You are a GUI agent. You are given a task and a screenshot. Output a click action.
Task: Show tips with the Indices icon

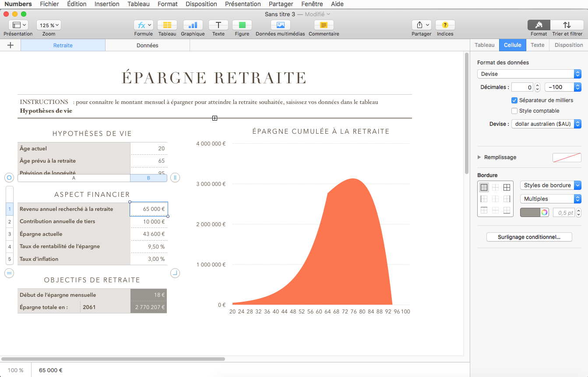[x=445, y=25]
